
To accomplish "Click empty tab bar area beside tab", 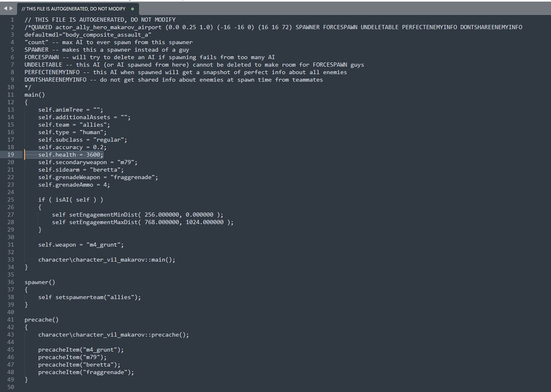I will (344, 9).
